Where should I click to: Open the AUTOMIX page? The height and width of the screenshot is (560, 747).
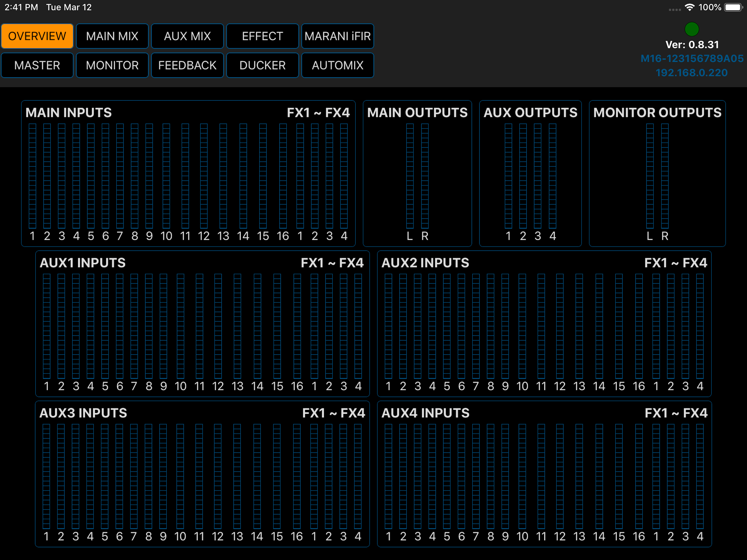337,65
